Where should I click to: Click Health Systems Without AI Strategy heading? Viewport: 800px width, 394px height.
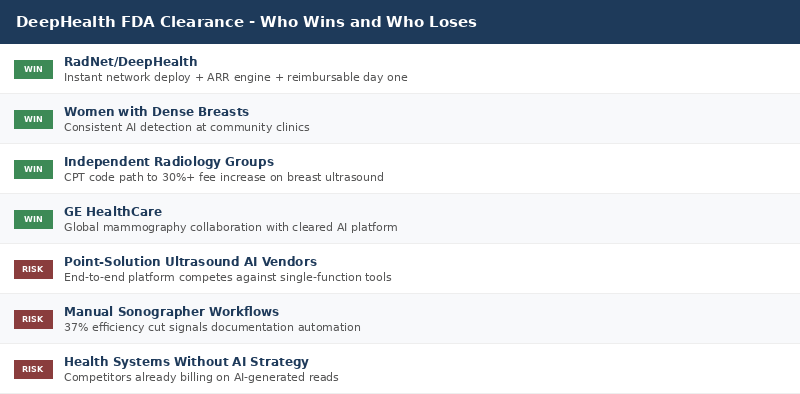pos(186,362)
